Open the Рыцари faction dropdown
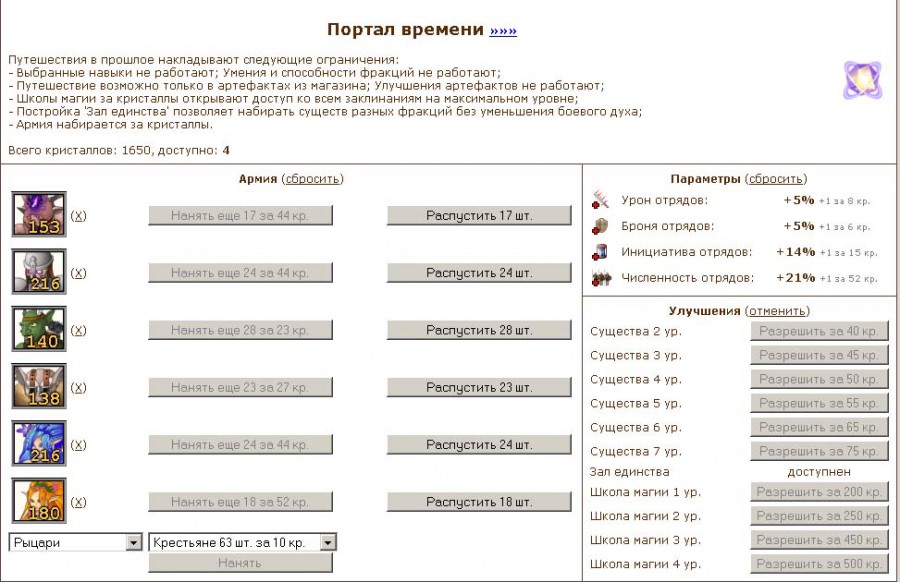This screenshot has height=582, width=900. coord(76,542)
